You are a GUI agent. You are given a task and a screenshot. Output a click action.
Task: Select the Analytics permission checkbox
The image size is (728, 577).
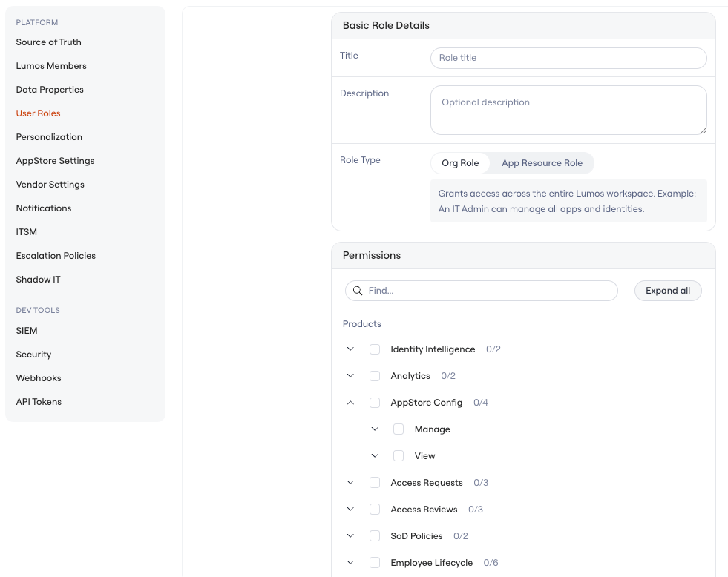(x=375, y=376)
